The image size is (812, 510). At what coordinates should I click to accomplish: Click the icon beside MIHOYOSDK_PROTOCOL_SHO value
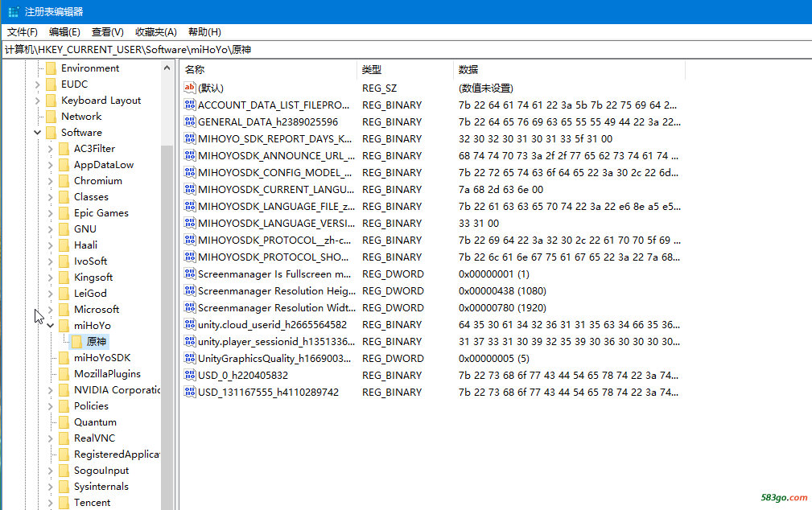click(x=190, y=257)
